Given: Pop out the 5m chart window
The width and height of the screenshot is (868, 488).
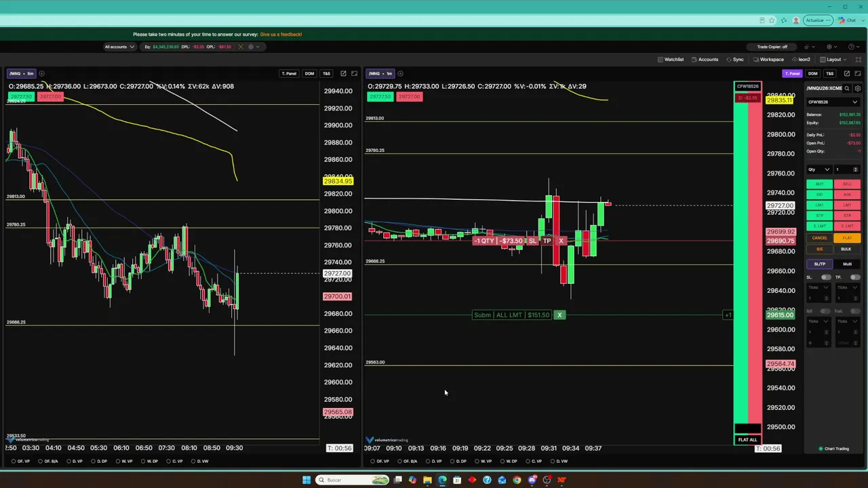Looking at the screenshot, I should pos(343,73).
